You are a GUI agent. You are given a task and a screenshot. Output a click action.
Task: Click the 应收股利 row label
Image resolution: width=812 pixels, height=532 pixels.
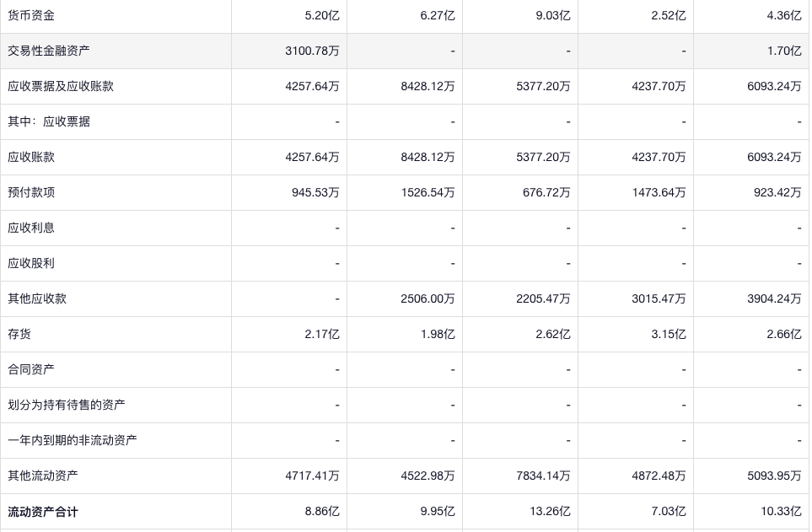click(x=31, y=263)
